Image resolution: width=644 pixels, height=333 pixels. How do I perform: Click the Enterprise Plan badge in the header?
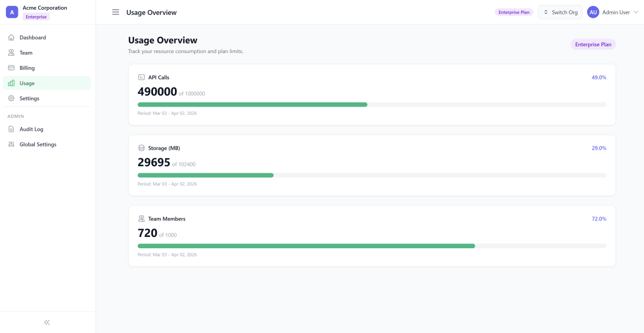pos(514,11)
